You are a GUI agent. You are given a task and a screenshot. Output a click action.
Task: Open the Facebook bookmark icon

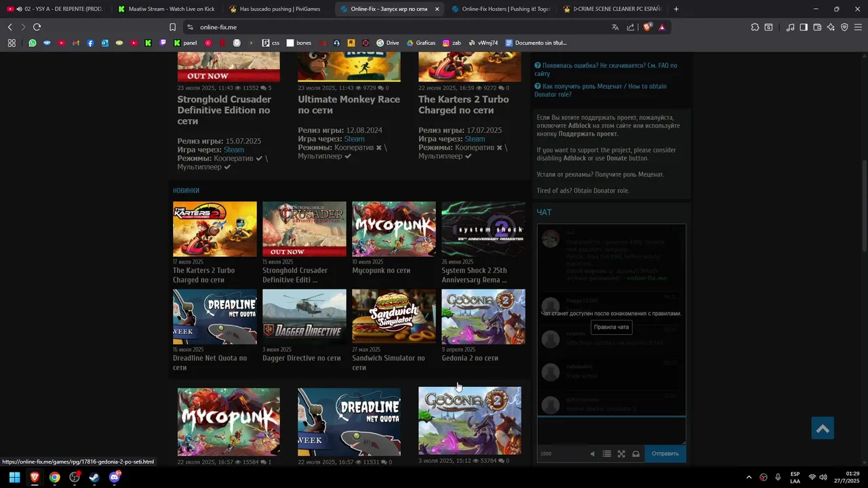coord(90,43)
